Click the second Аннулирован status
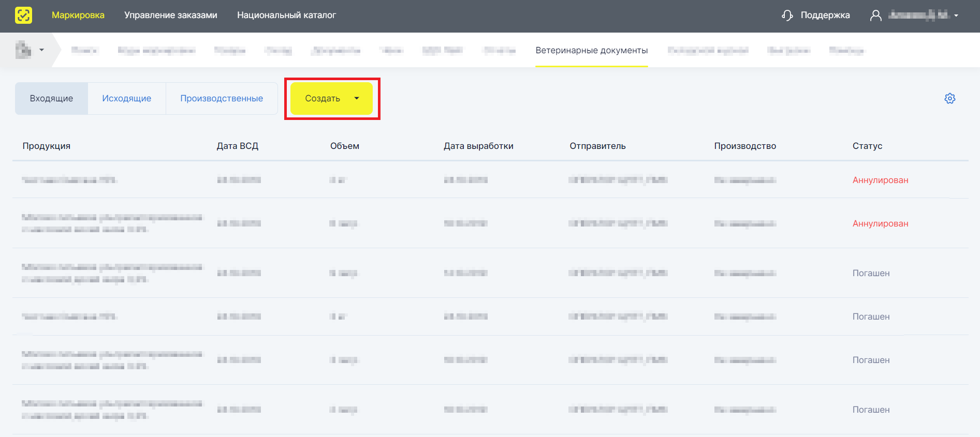The height and width of the screenshot is (437, 980). 881,223
